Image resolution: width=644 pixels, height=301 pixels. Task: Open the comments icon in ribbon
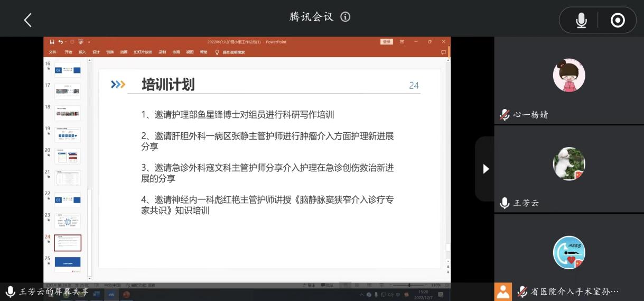coord(443,52)
